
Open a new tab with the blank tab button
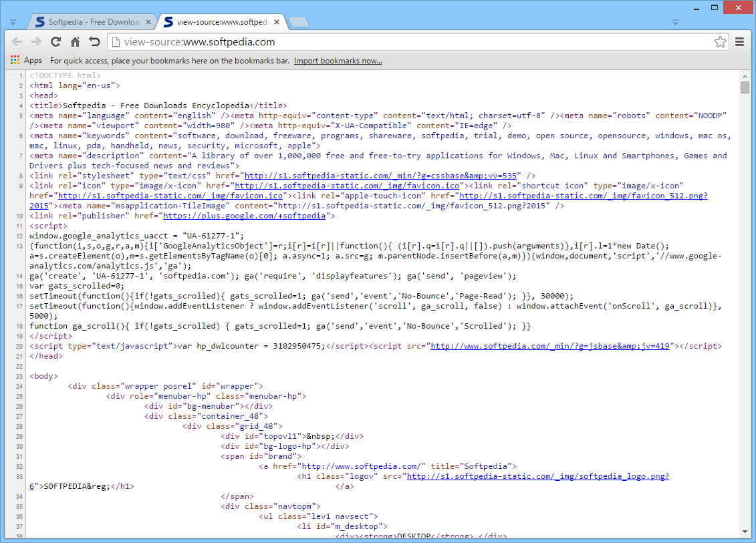299,22
